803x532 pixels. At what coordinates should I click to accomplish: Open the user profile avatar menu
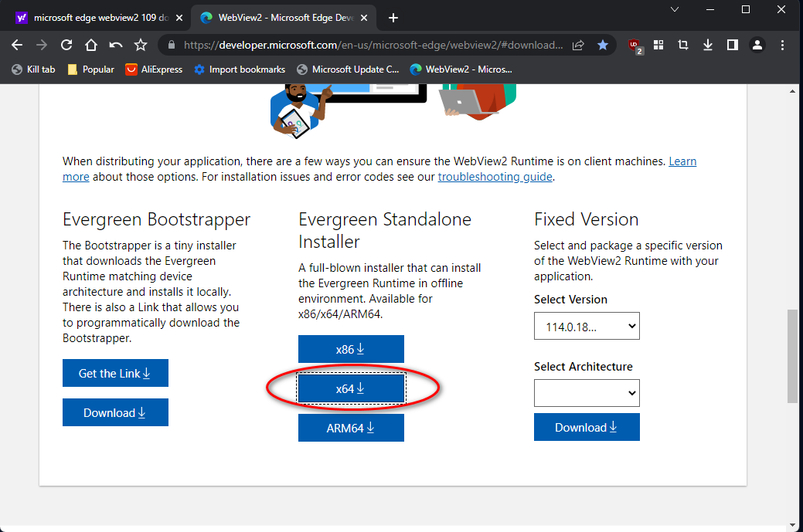757,45
